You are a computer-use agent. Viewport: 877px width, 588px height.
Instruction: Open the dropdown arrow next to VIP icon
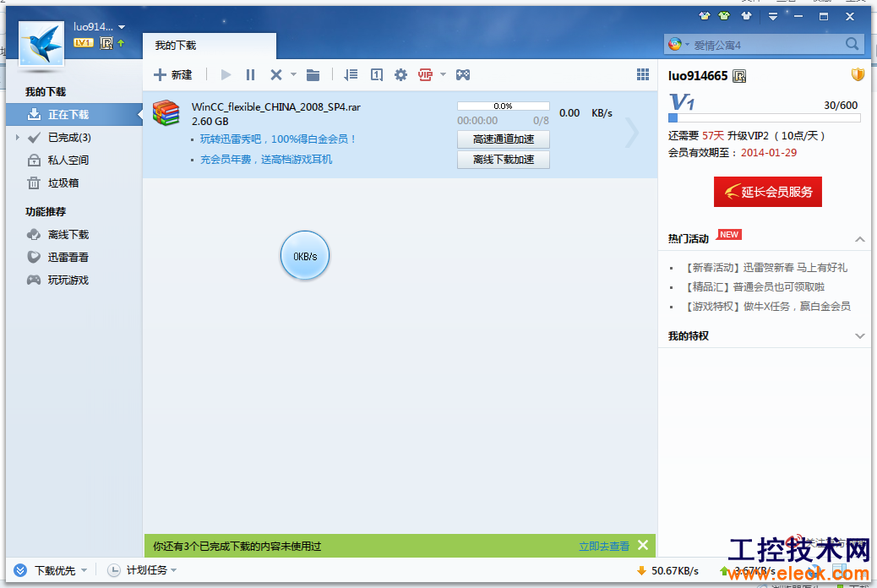click(x=443, y=74)
